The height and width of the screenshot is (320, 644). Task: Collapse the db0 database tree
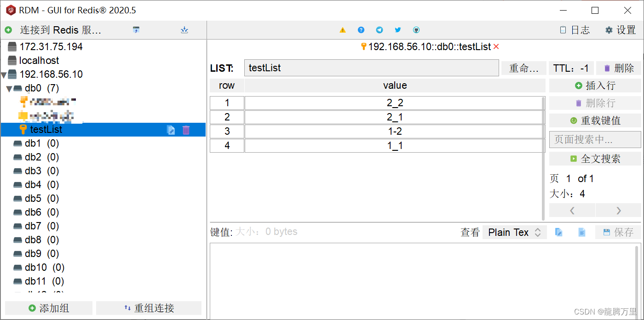(x=9, y=89)
